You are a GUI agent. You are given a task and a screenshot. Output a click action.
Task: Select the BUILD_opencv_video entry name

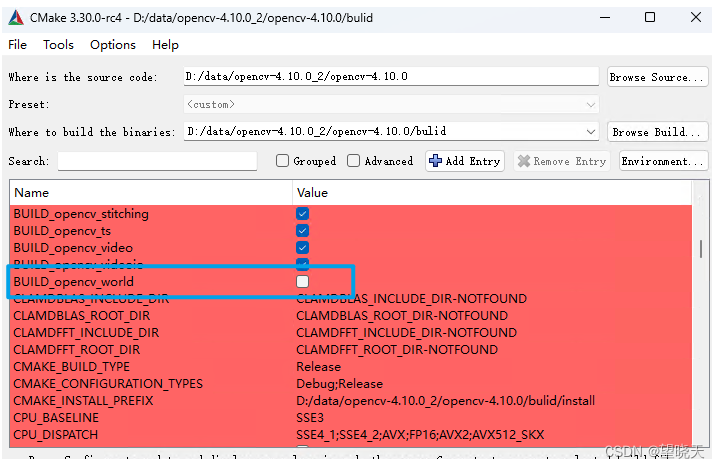[73, 248]
